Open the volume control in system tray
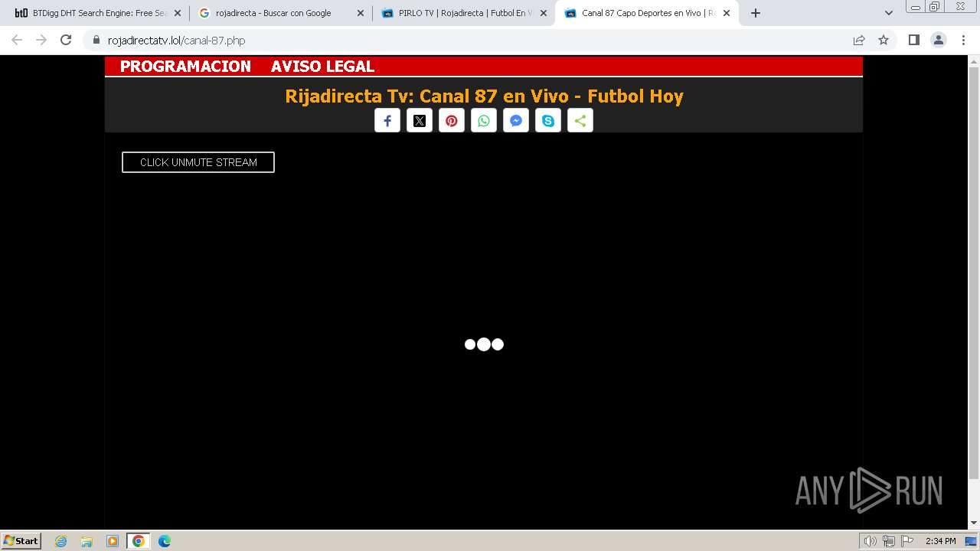 [x=871, y=541]
